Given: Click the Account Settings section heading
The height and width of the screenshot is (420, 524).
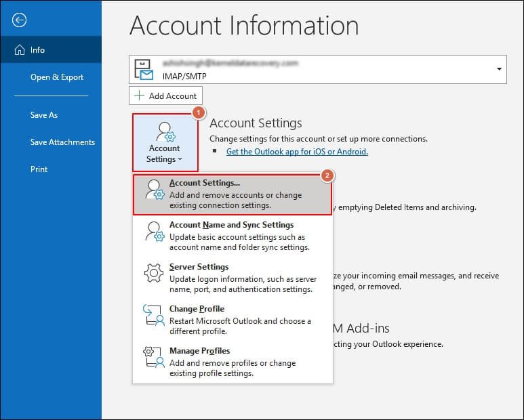Looking at the screenshot, I should pos(256,123).
